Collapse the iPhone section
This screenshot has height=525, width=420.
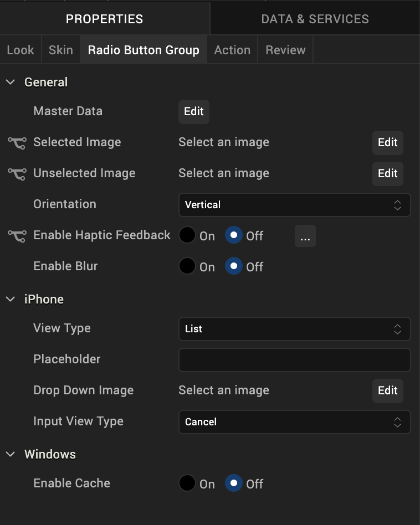click(x=11, y=300)
